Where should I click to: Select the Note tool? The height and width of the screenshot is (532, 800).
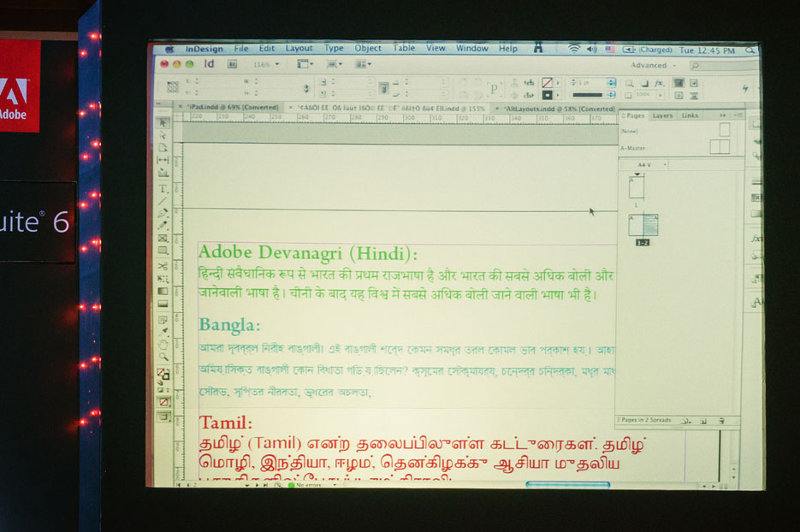pyautogui.click(x=163, y=321)
